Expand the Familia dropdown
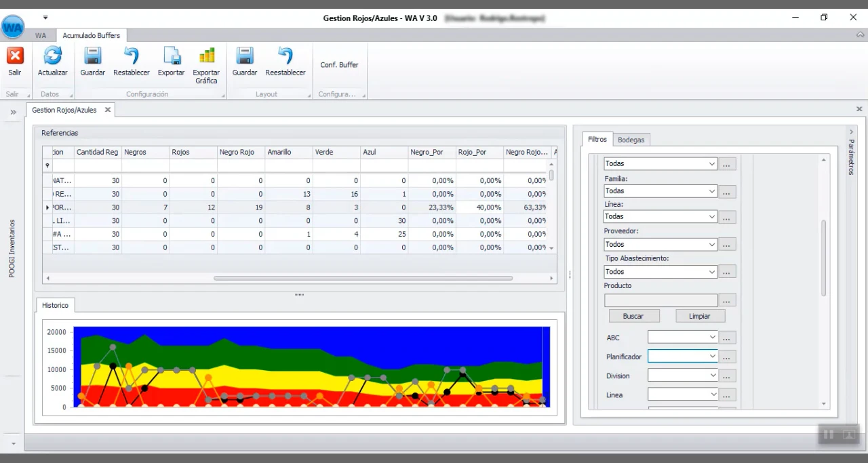The width and height of the screenshot is (868, 463). tap(711, 191)
